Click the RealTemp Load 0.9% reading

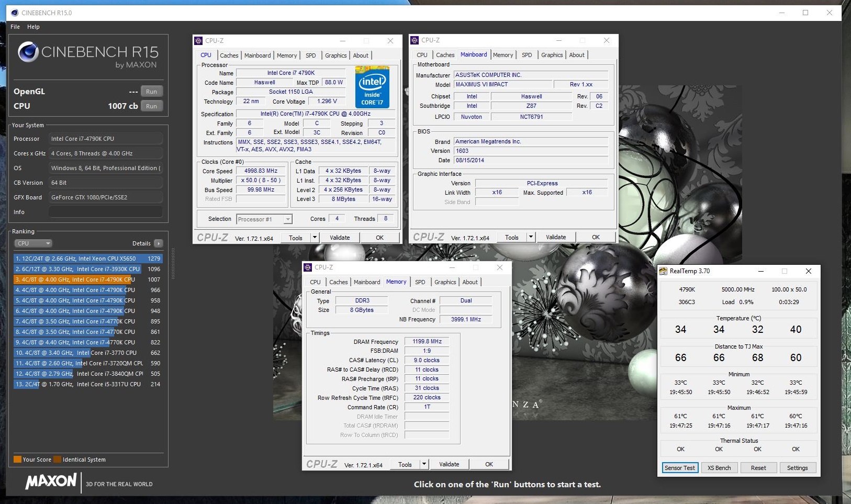point(737,302)
